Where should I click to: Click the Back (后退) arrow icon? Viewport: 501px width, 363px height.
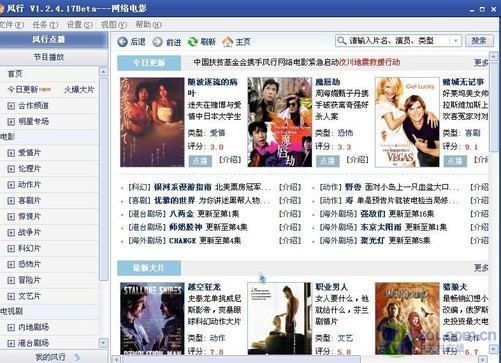click(122, 42)
